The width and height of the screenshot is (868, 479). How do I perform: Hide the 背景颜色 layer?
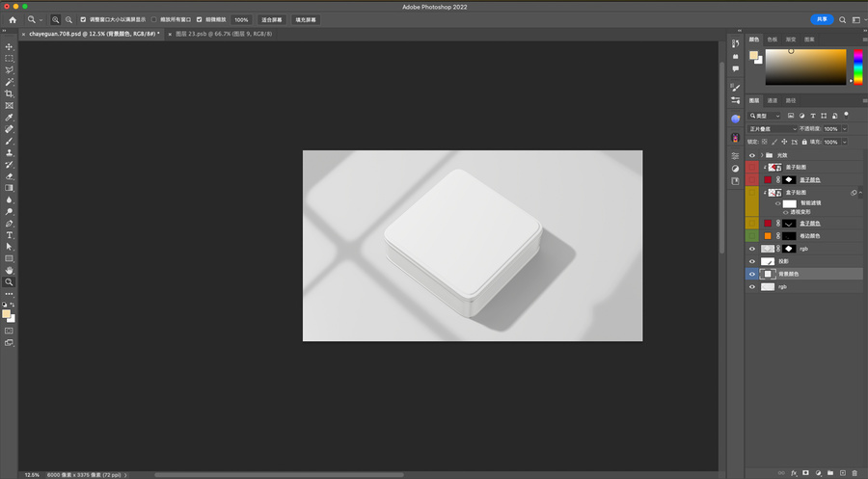751,275
